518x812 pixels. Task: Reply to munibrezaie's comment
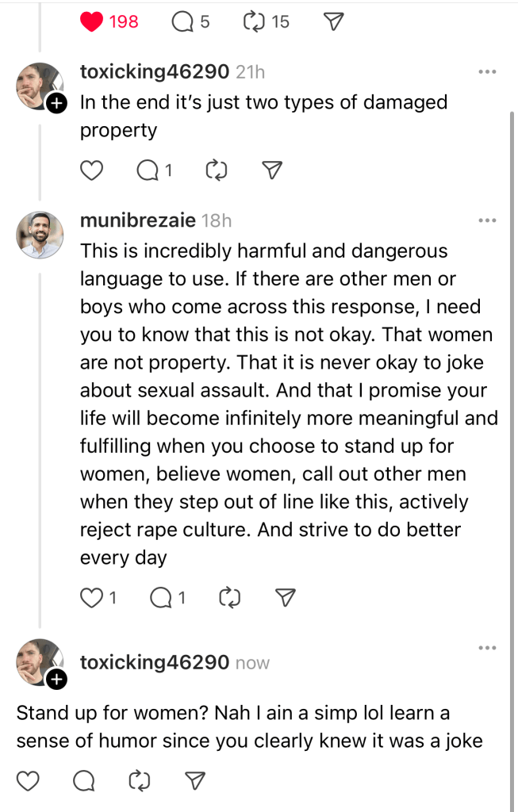pyautogui.click(x=162, y=598)
